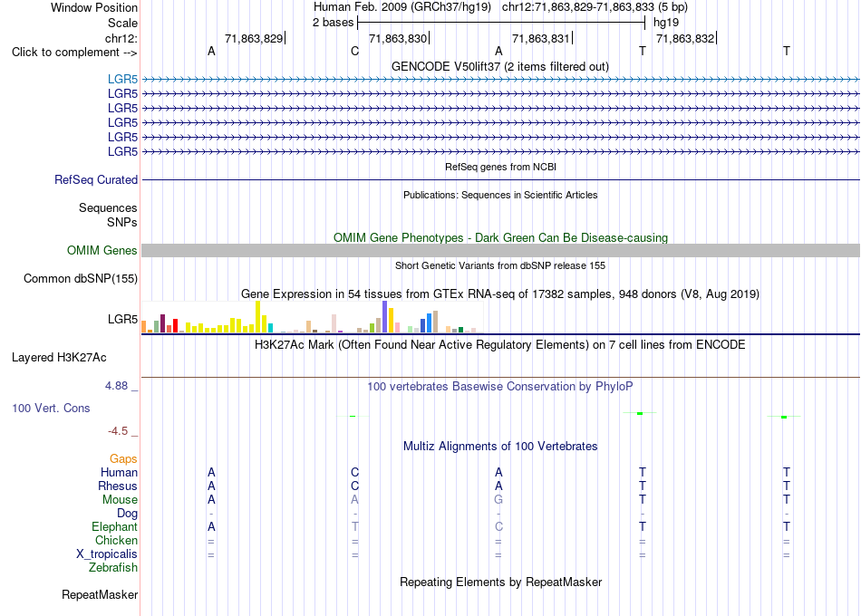Open 'RefSeq genes from NCBI' track title
The height and width of the screenshot is (616, 861).
click(x=500, y=167)
